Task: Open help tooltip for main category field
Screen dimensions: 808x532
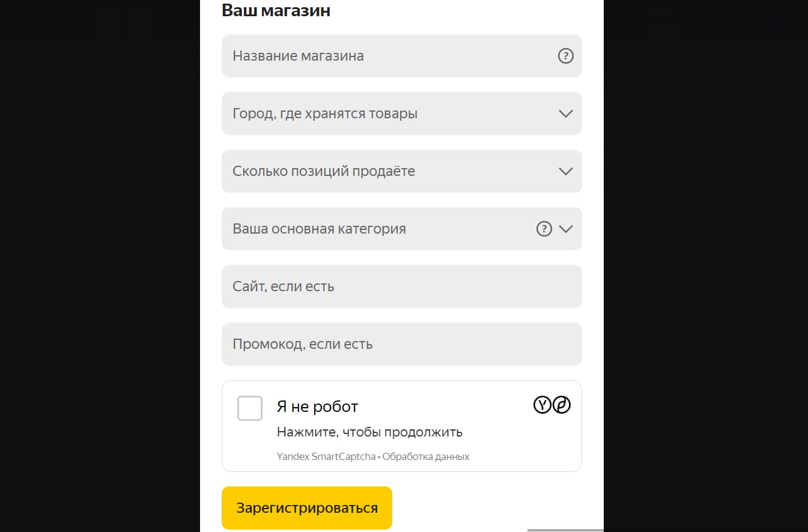Action: 544,229
